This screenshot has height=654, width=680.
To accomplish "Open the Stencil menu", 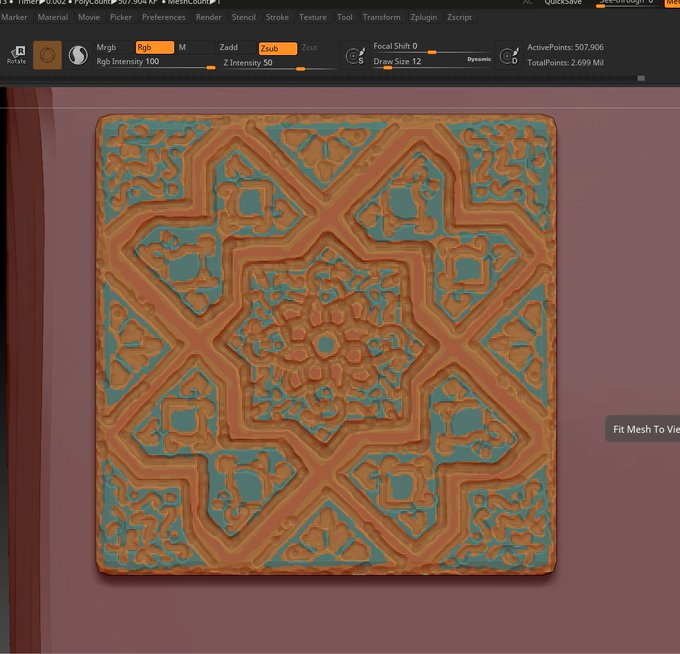I will tap(244, 17).
